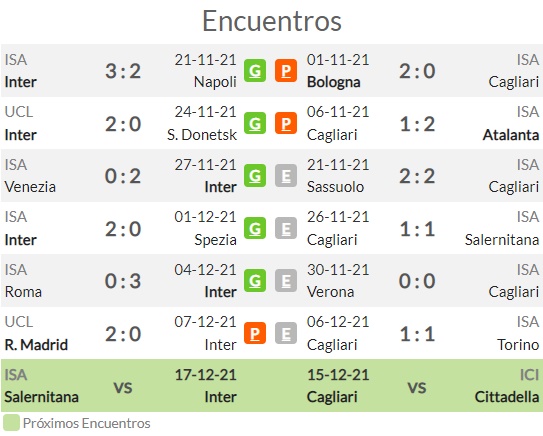Click the Próximos Encuentros green legend swatch
543x436 pixels.
(x=11, y=423)
